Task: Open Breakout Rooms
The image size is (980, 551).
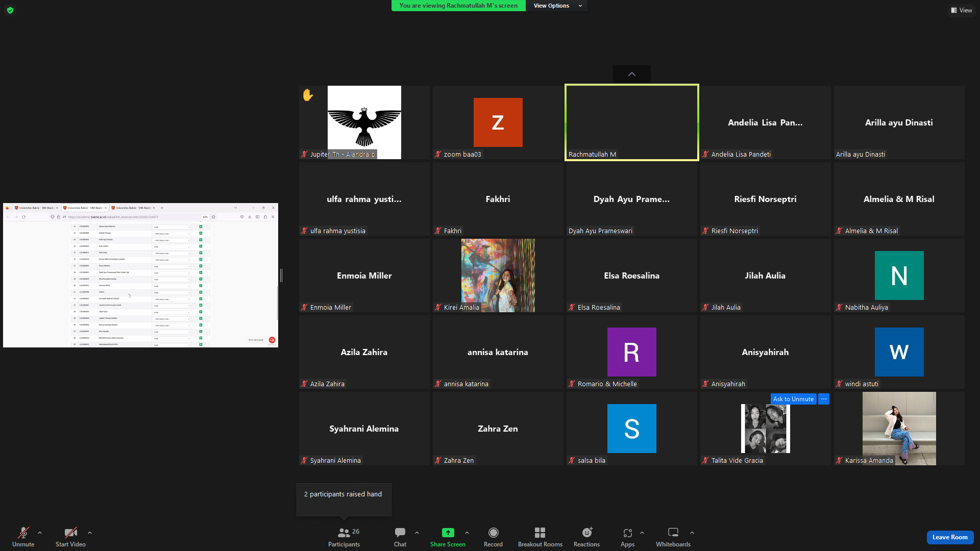Action: click(x=540, y=537)
